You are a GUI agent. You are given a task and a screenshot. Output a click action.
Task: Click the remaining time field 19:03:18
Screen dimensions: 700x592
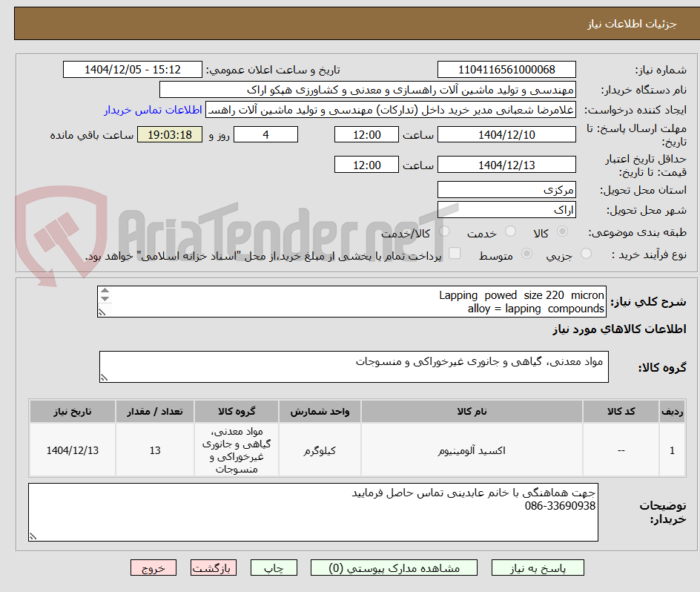170,134
